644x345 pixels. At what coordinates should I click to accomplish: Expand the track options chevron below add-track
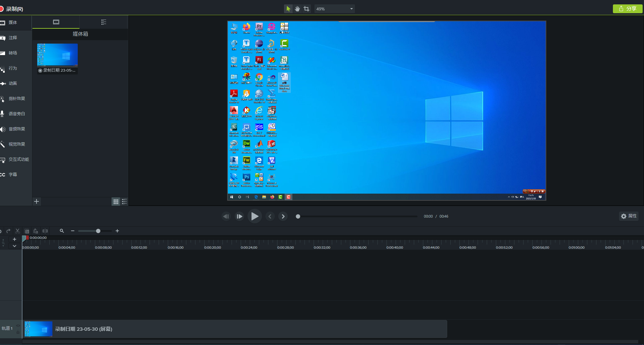(x=15, y=246)
